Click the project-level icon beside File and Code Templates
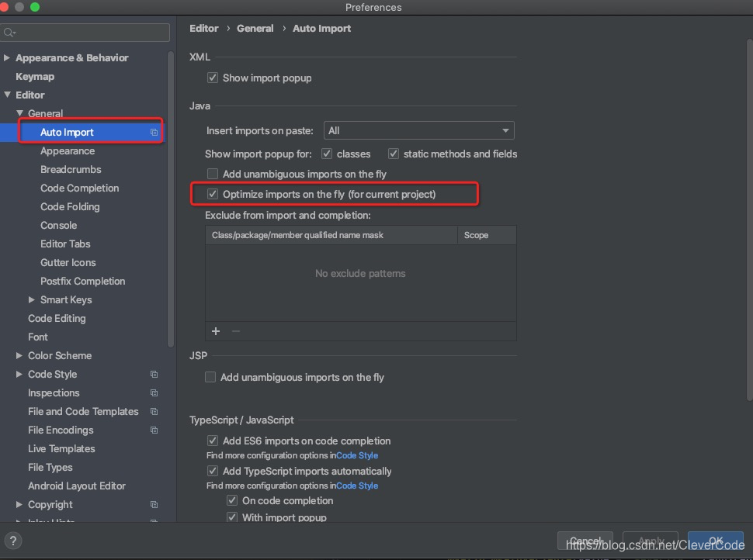This screenshot has width=753, height=560. click(x=154, y=412)
